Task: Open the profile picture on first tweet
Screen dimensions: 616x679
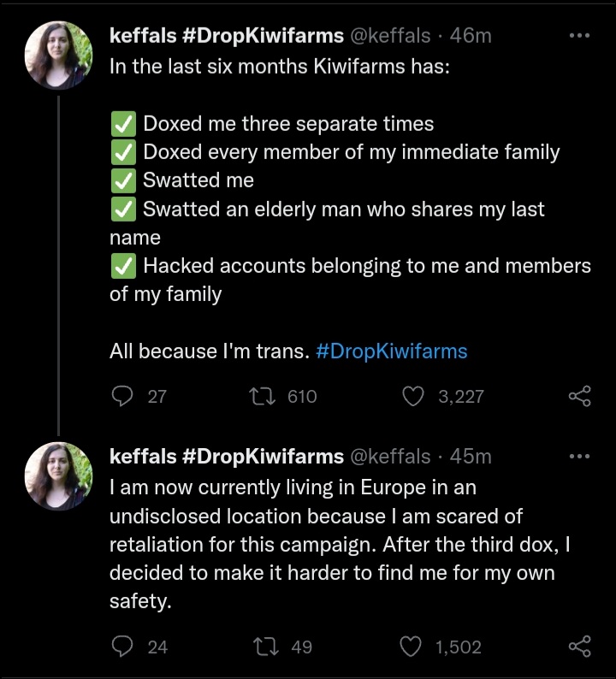Action: pyautogui.click(x=58, y=56)
